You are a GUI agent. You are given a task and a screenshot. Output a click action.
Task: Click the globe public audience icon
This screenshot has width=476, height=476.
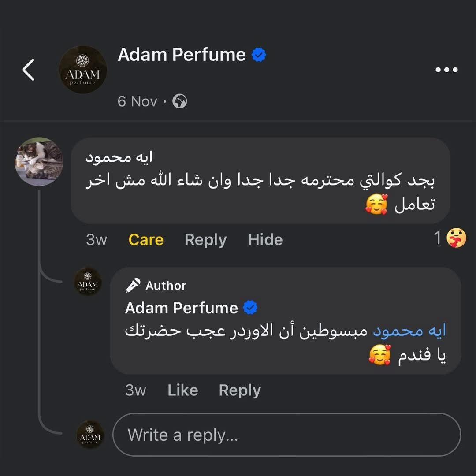coord(179,101)
